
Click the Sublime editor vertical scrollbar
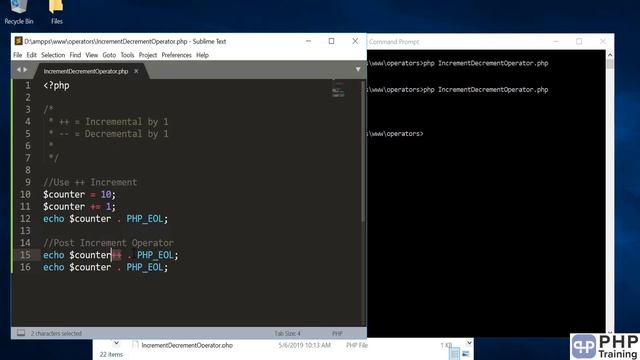pyautogui.click(x=363, y=151)
